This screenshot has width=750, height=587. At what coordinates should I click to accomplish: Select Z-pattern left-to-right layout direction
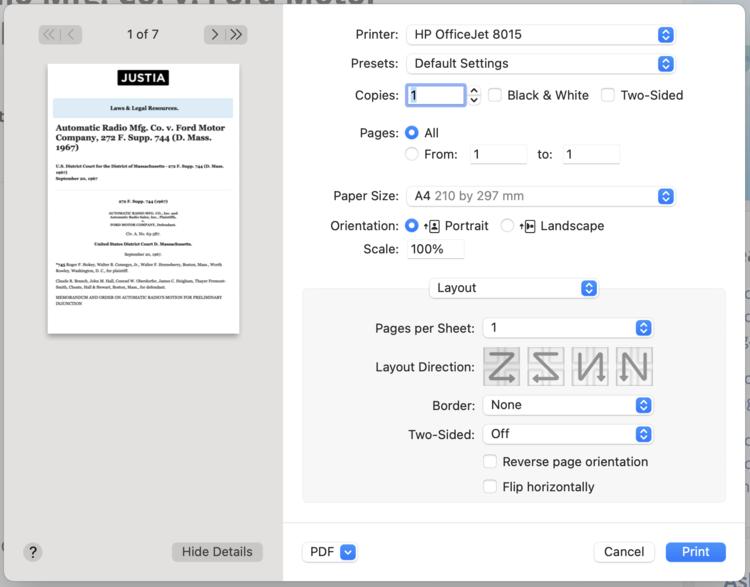(501, 367)
